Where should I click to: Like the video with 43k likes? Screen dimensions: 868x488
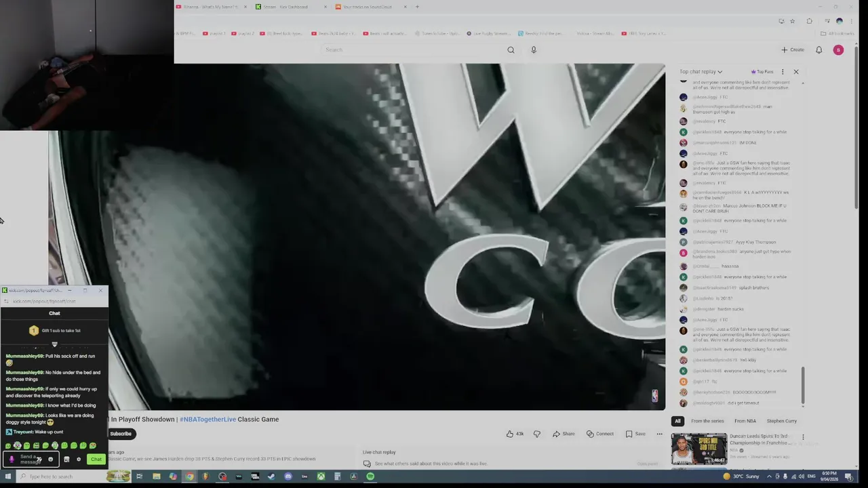[x=515, y=434]
